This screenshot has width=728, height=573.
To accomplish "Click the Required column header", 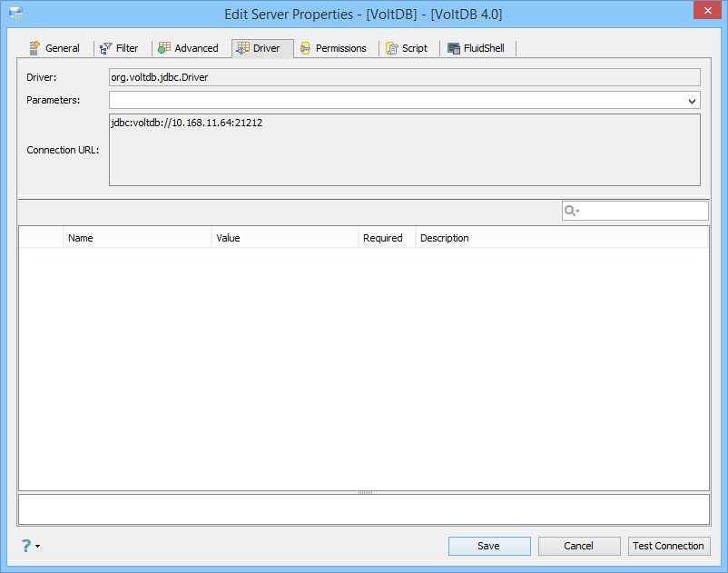I will [x=387, y=238].
